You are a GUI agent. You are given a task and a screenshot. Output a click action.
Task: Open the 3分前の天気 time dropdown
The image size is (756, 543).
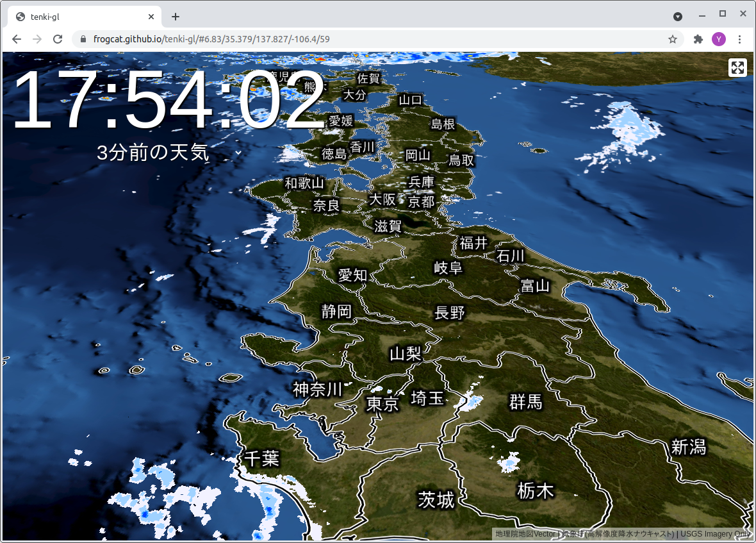238,153
